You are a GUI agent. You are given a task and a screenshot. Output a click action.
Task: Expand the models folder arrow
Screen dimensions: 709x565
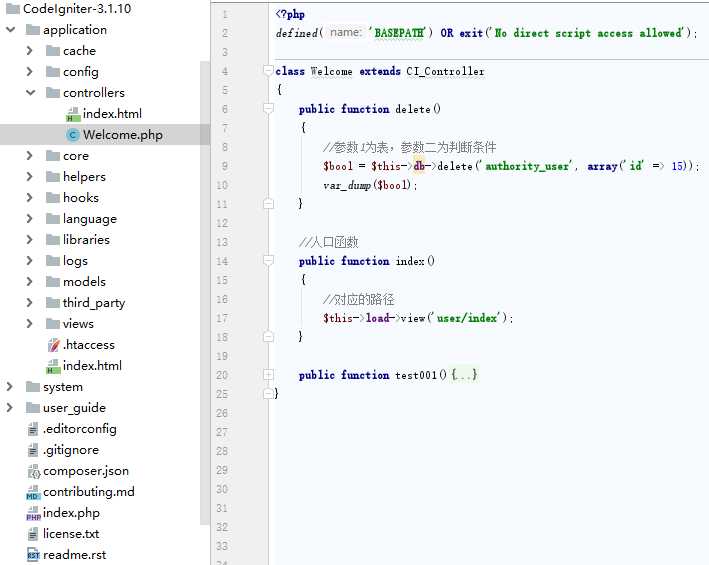[x=30, y=282]
